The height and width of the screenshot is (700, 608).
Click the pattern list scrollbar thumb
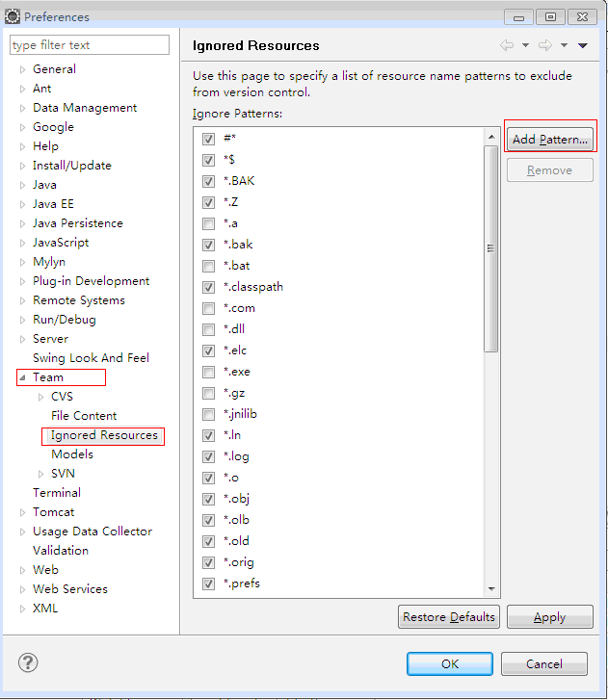click(491, 248)
